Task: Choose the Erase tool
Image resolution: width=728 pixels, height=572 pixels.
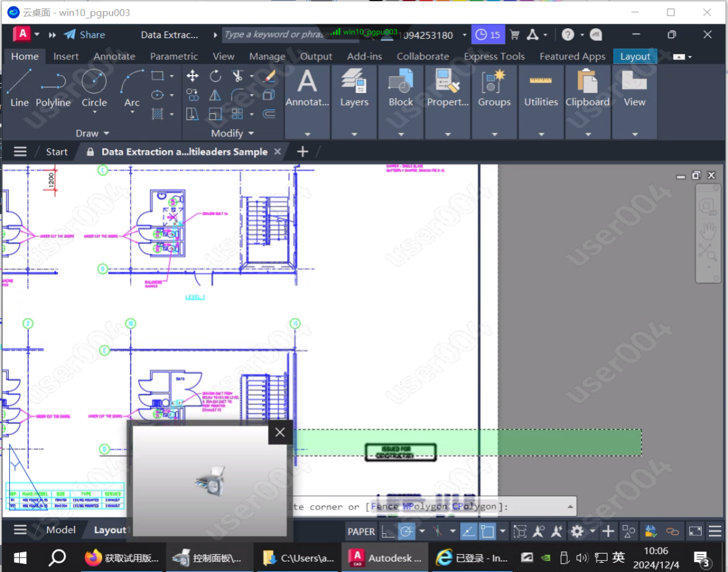Action: click(x=269, y=76)
